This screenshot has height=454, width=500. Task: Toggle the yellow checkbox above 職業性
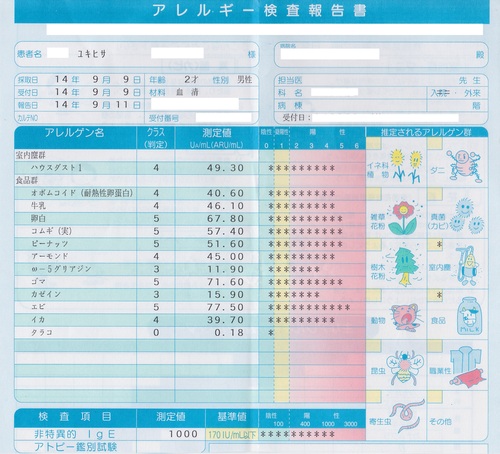(435, 346)
